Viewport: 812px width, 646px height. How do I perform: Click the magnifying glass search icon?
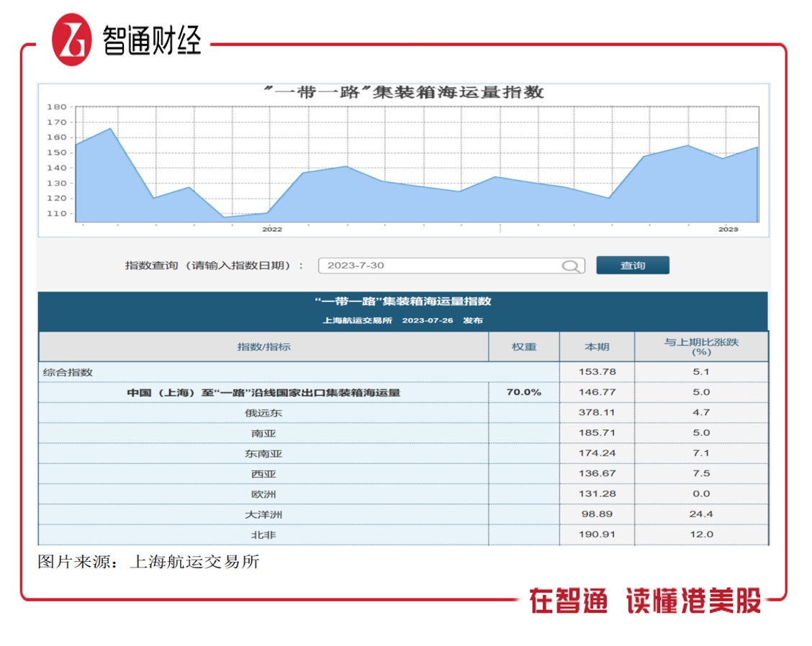[572, 266]
